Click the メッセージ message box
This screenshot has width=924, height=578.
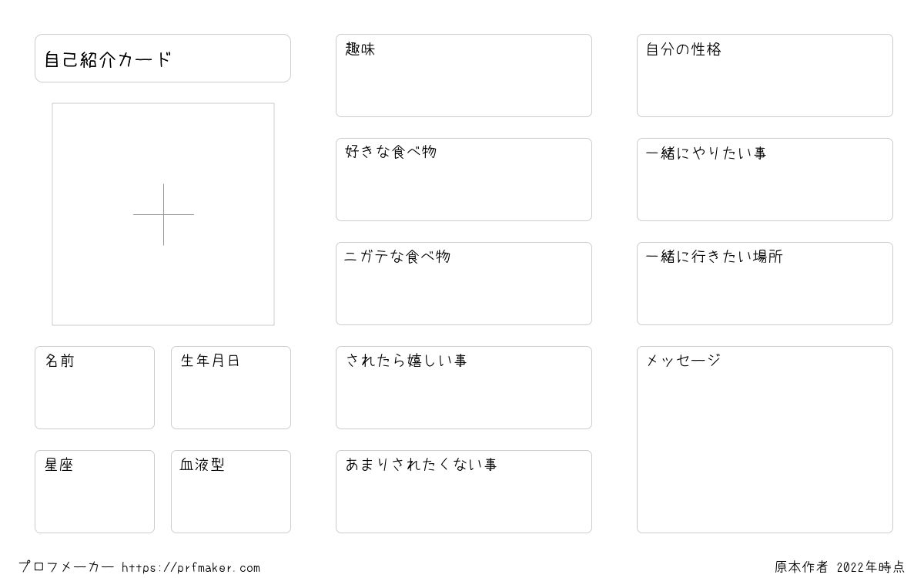tap(765, 439)
